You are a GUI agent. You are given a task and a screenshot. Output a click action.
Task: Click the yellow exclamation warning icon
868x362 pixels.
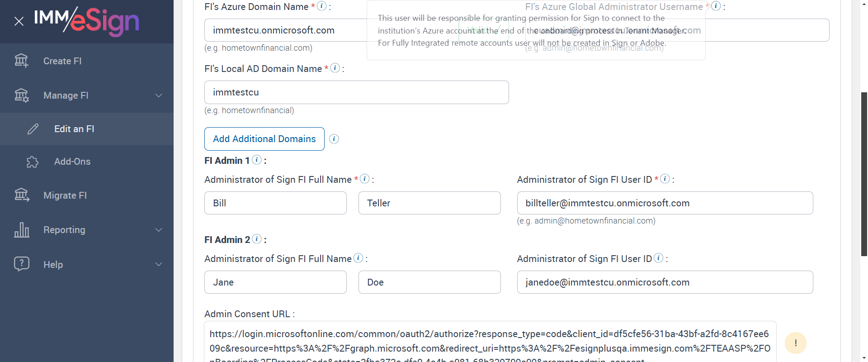[x=795, y=343]
